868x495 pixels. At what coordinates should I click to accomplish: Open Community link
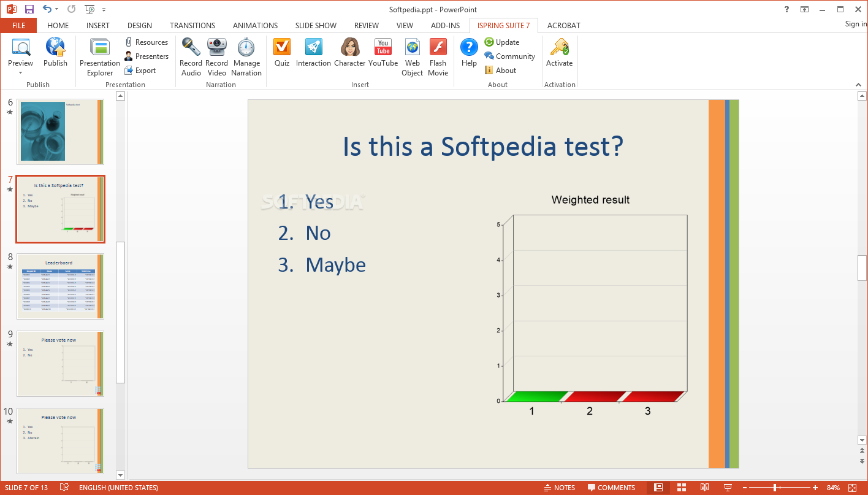pos(509,56)
